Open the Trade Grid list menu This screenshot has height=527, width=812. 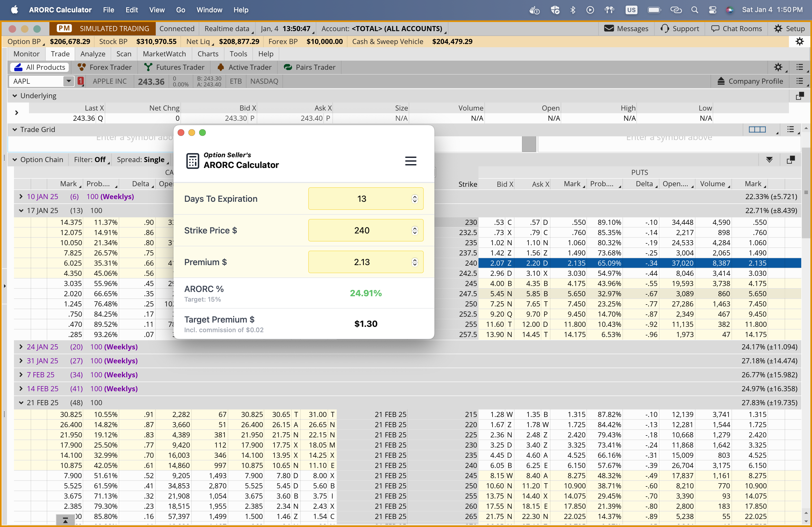(x=791, y=130)
